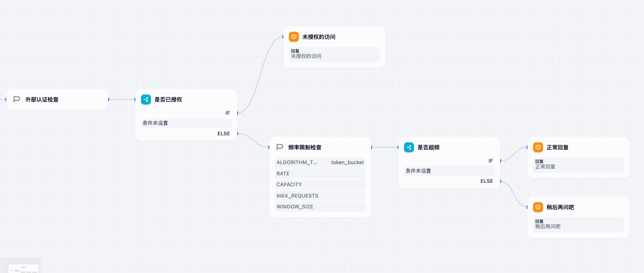Click the CAPACITY parameter row

(320, 185)
